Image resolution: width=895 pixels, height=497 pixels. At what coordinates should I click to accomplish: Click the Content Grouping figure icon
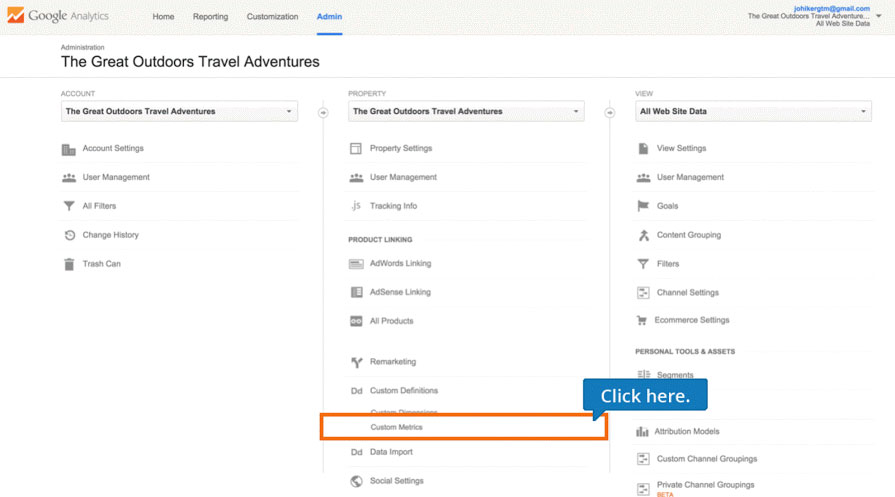pyautogui.click(x=644, y=235)
